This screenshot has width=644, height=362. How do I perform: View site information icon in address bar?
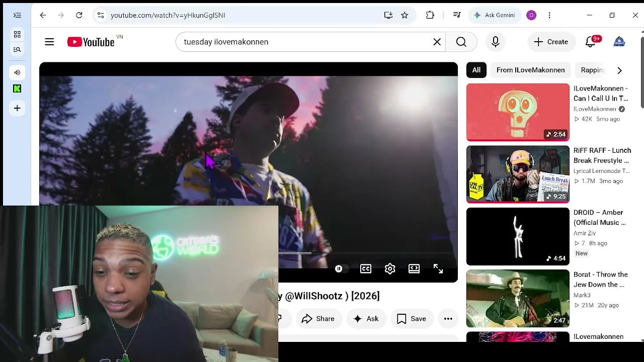pyautogui.click(x=101, y=15)
